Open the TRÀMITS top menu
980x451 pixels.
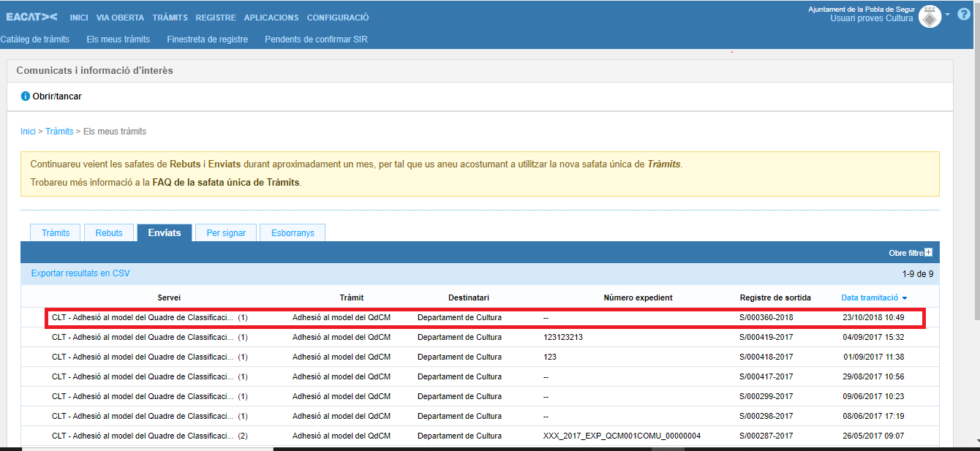(170, 18)
